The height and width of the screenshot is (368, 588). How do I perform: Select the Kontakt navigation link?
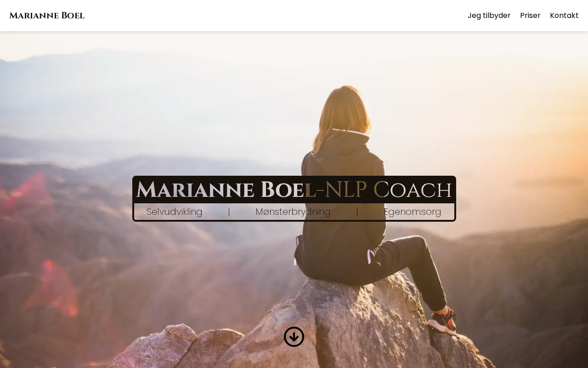564,16
